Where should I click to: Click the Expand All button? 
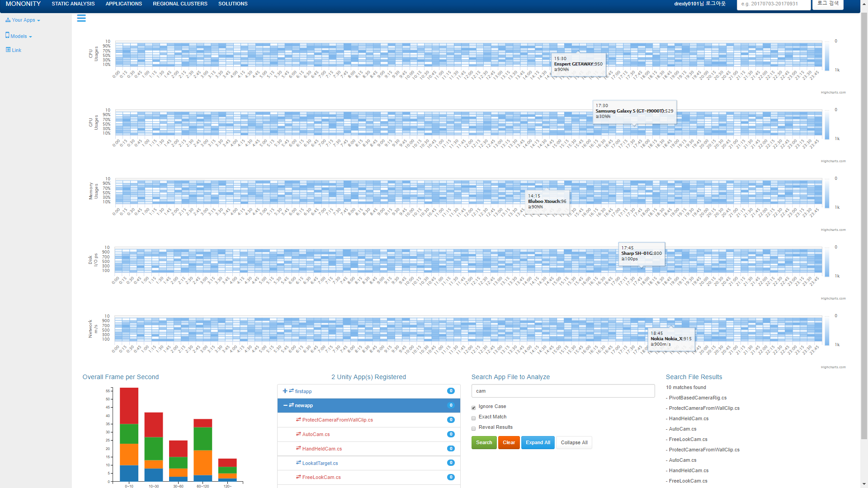[x=538, y=443]
